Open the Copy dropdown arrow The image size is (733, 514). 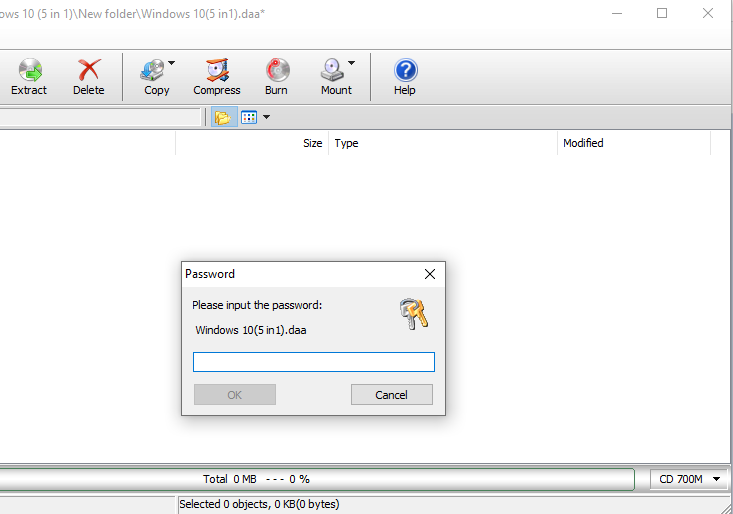click(x=172, y=63)
